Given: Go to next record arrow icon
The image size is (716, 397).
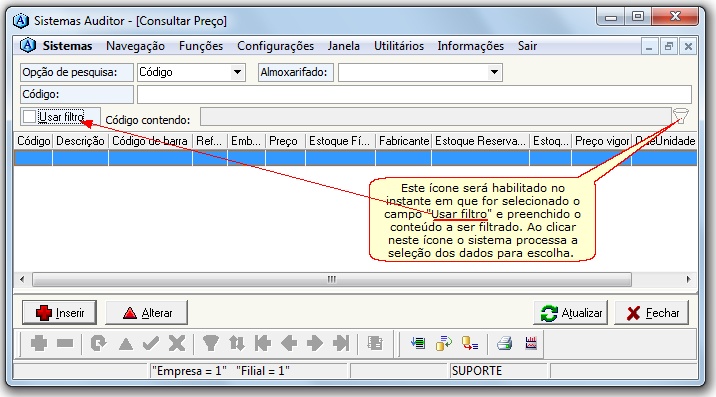Looking at the screenshot, I should tap(315, 343).
